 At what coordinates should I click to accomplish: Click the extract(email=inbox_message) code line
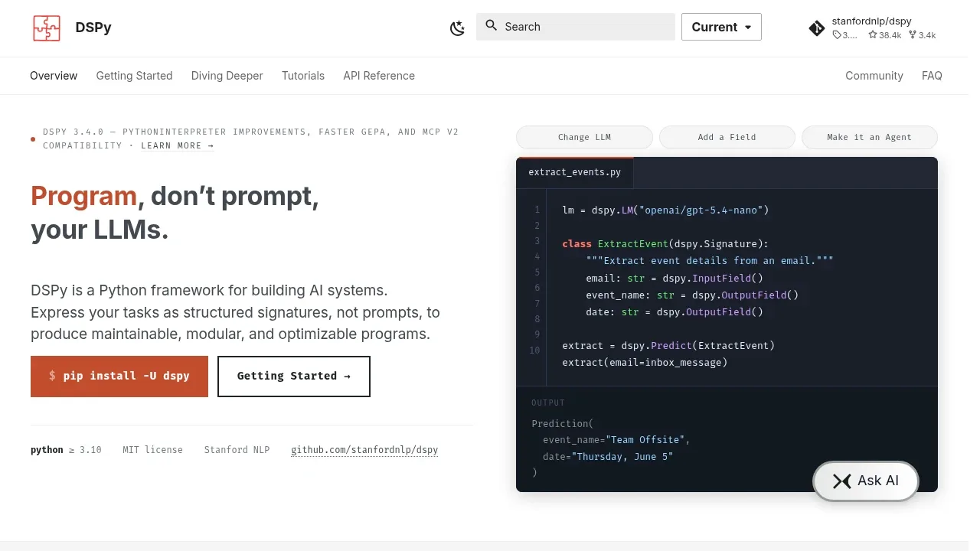[x=645, y=363]
